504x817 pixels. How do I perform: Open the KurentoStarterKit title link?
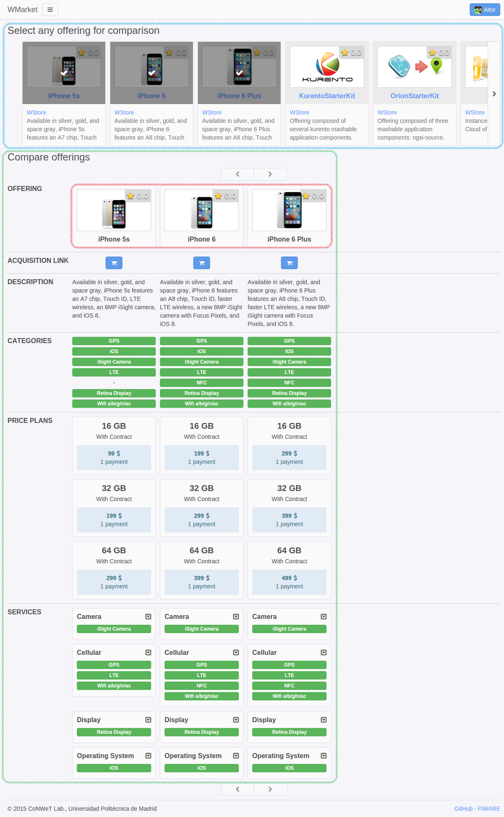327,96
